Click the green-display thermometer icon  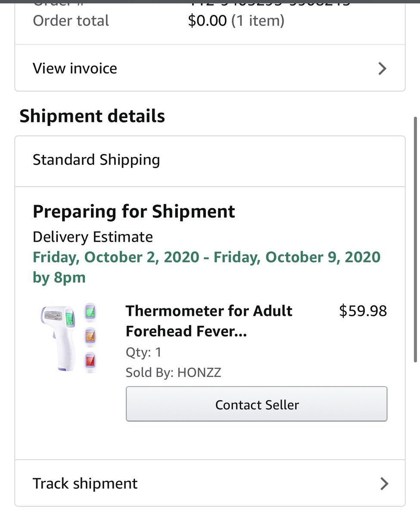[x=90, y=311]
